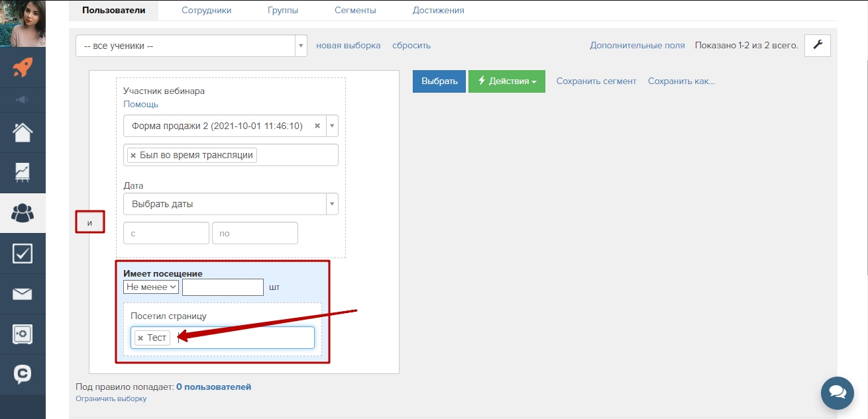Open the safe icon in sidebar
The height and width of the screenshot is (419, 868).
pyautogui.click(x=23, y=334)
